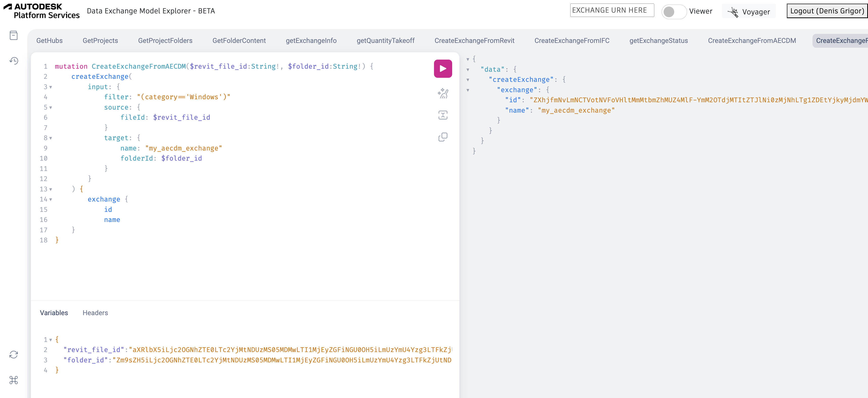Click the EXCHANGE URN HERE input field
Screen dimensions: 868x398
pos(612,10)
